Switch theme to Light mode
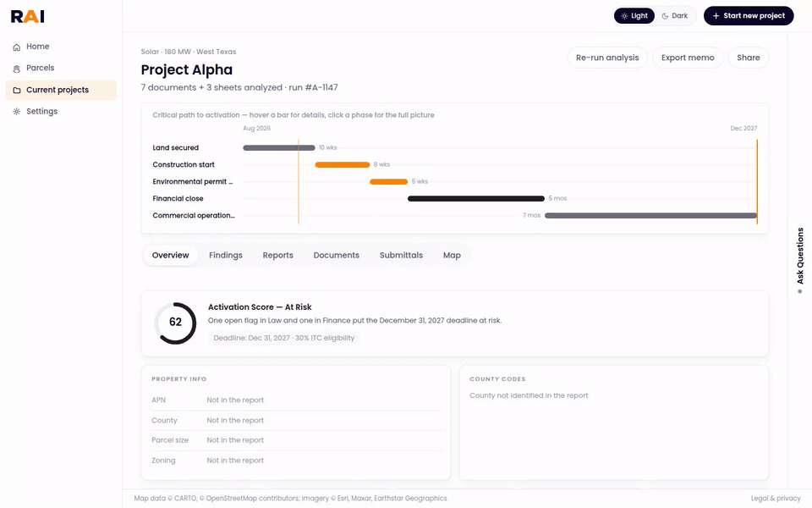 tap(634, 15)
